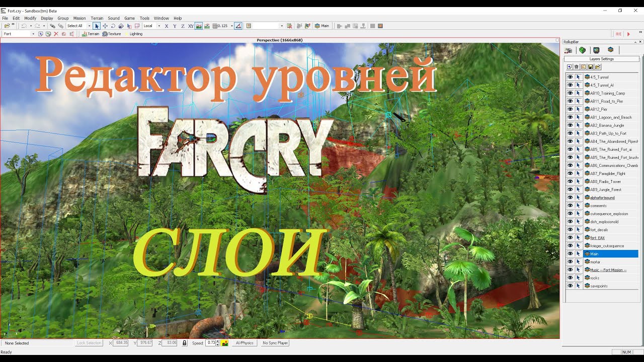This screenshot has height=362, width=644.
Task: Open the Tools menu
Action: tap(144, 18)
